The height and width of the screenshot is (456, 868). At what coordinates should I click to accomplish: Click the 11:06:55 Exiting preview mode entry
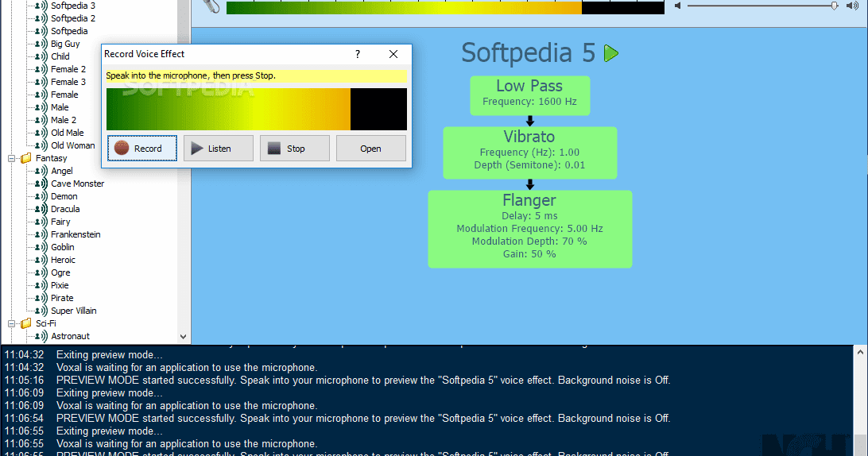[x=83, y=431]
